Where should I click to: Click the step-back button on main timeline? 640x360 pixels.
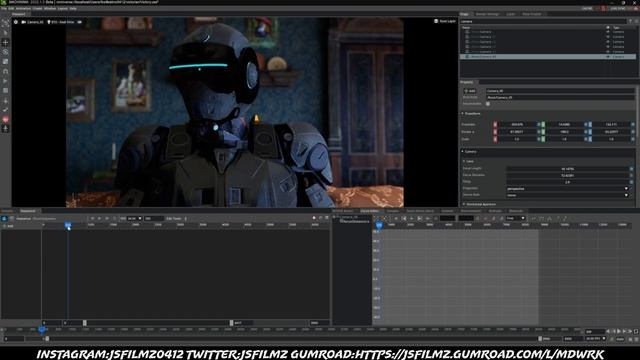(613, 331)
